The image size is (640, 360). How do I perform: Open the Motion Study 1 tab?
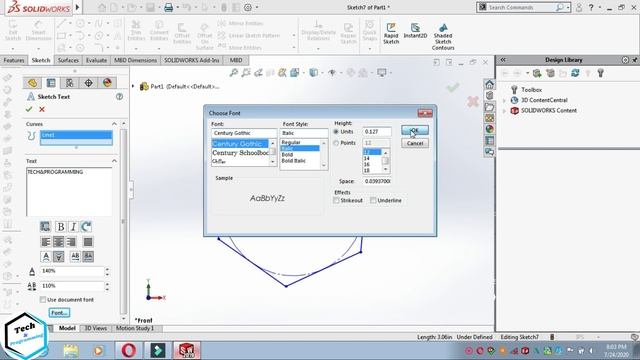pos(135,328)
